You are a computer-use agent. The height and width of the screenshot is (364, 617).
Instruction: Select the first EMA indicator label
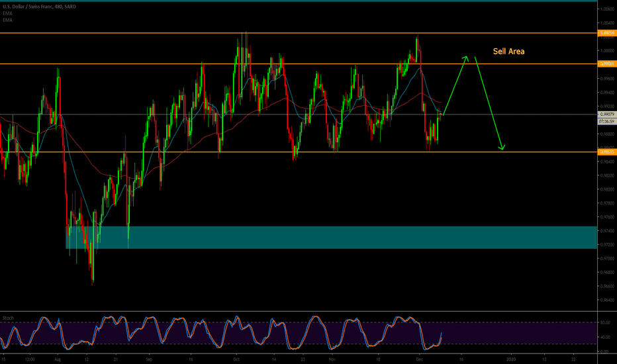[7, 15]
